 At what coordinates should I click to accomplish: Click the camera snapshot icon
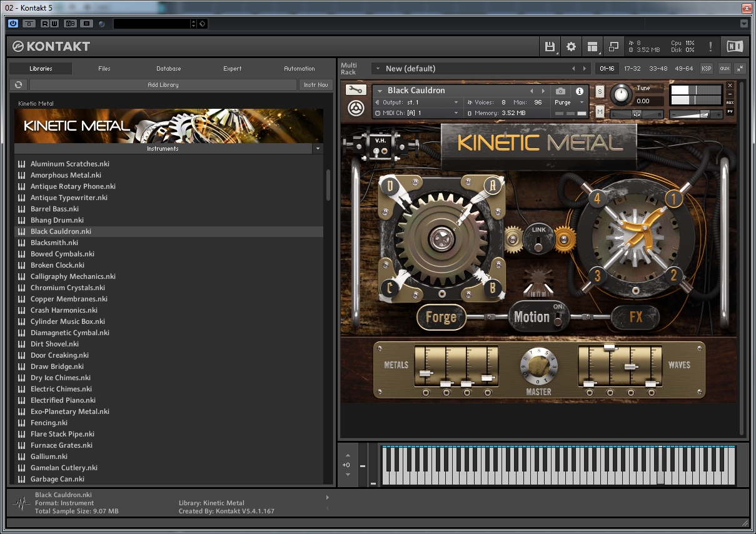point(560,91)
